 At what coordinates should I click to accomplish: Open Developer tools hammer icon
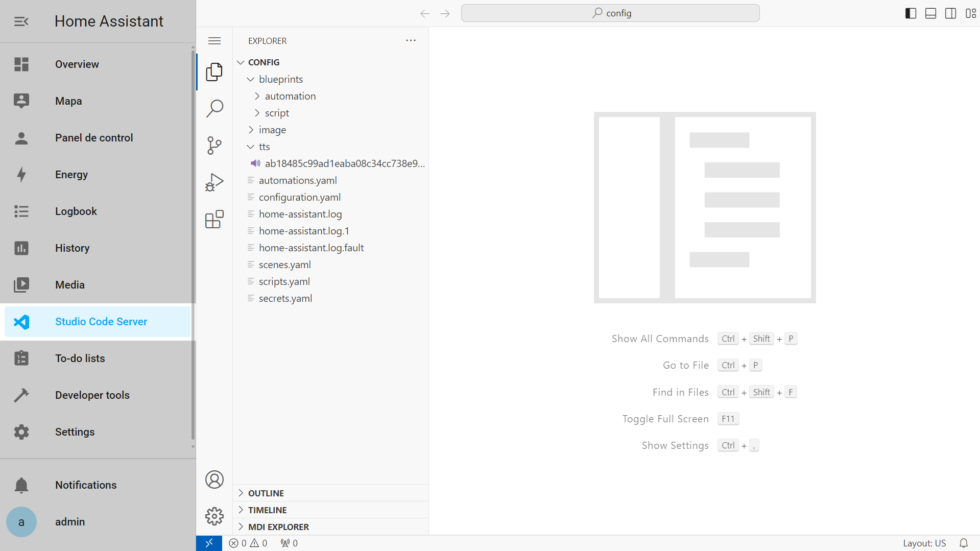21,395
